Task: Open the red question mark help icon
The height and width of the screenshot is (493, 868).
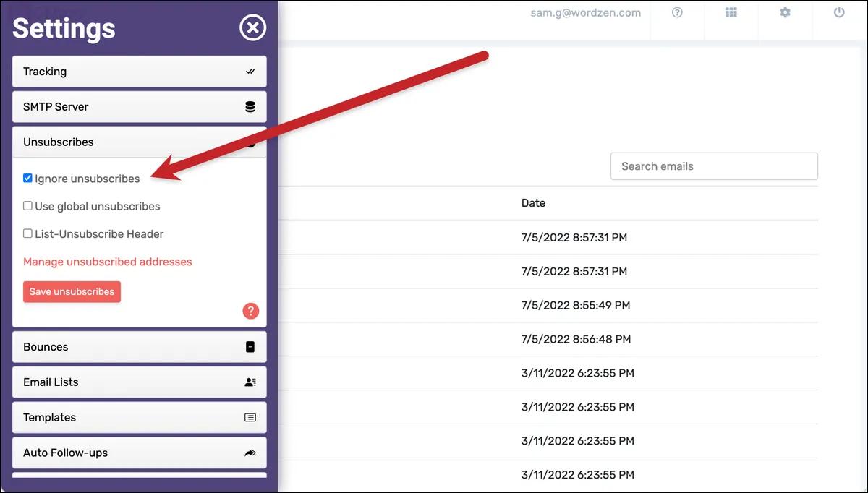Action: (x=250, y=311)
